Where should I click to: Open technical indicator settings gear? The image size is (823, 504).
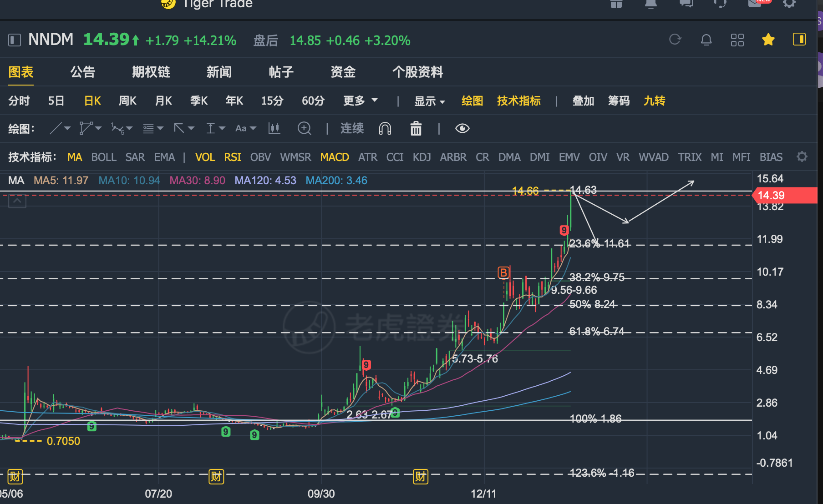802,157
